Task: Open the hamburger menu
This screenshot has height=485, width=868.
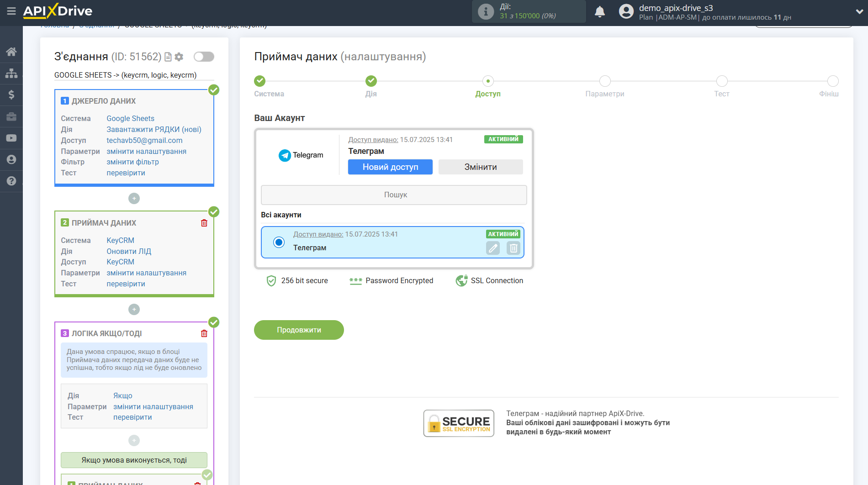Action: point(11,11)
